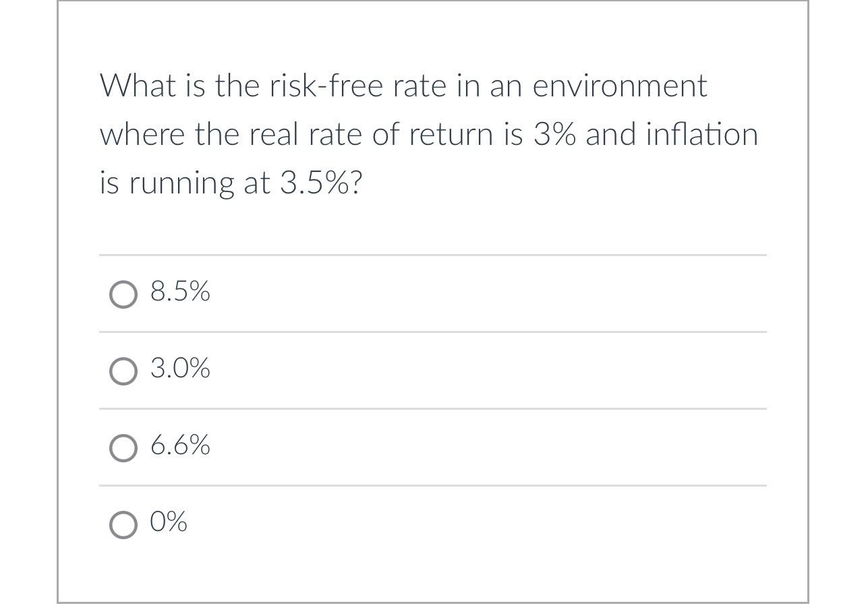Click blank row area right of 8.5%
This screenshot has width=866, height=616.
[488, 294]
